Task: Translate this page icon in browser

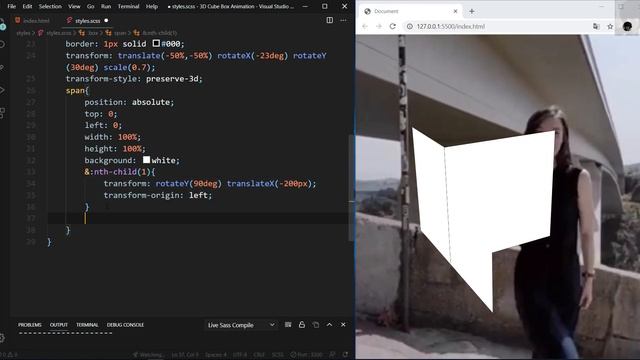Action: [x=596, y=26]
